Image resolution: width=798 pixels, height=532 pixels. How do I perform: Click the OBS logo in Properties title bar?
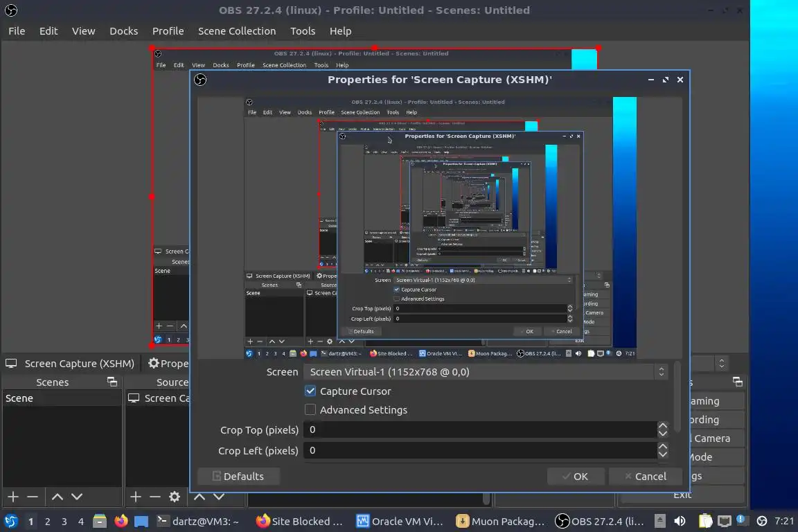(200, 80)
